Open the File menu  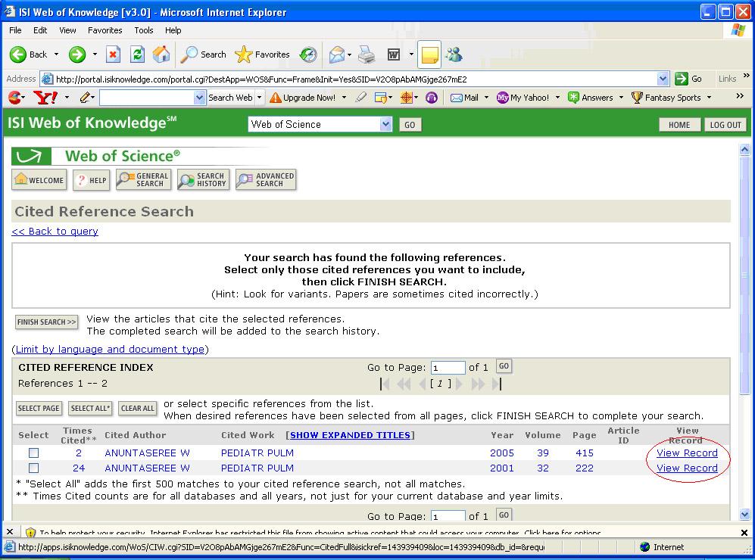coord(15,30)
